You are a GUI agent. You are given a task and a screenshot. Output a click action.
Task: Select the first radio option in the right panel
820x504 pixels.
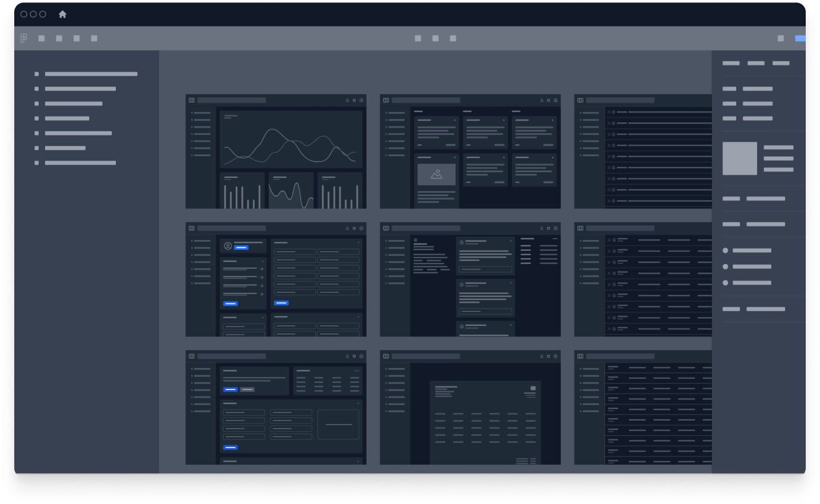coord(726,251)
